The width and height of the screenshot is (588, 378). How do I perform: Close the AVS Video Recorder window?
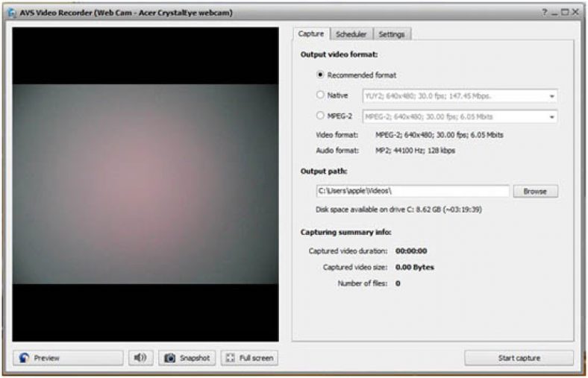tap(575, 13)
